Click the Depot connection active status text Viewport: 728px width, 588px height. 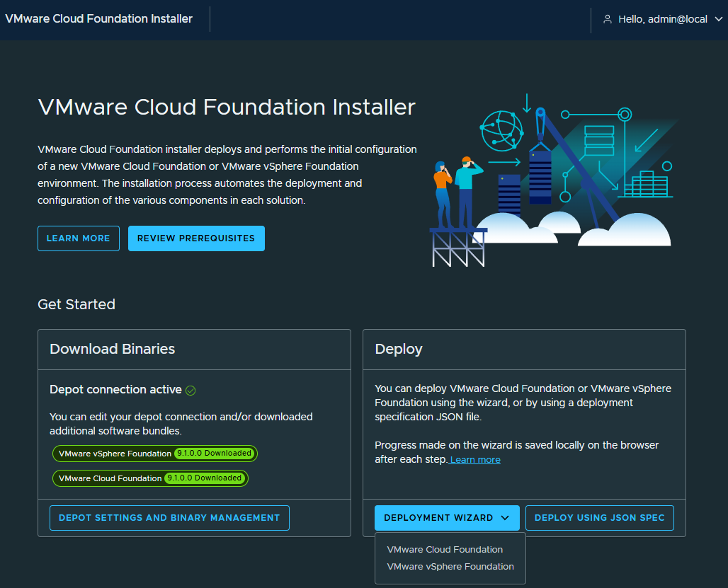(115, 390)
